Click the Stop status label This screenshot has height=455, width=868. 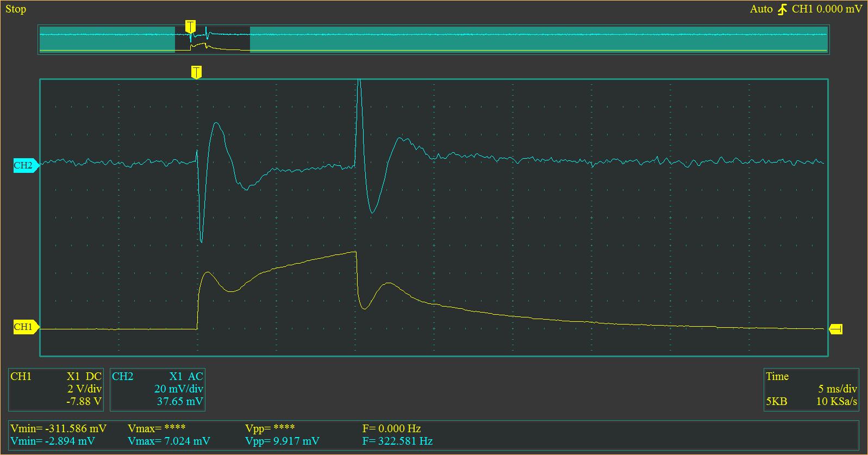click(x=16, y=9)
